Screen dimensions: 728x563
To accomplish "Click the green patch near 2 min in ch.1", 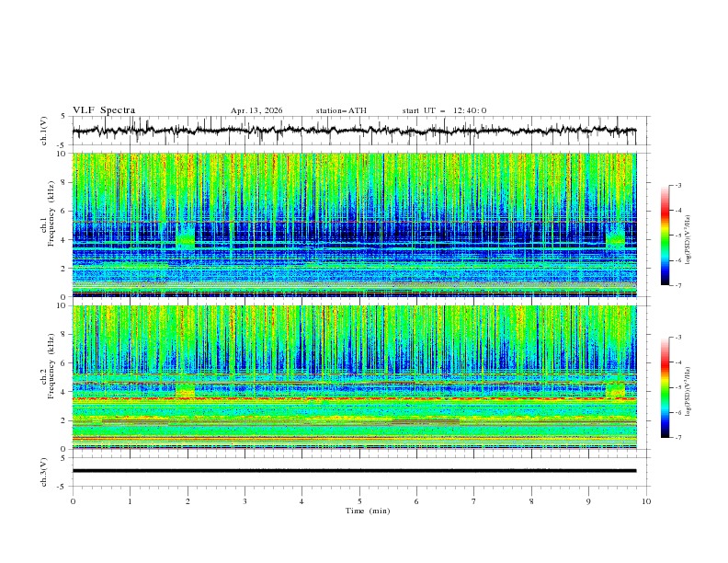I will pyautogui.click(x=186, y=237).
